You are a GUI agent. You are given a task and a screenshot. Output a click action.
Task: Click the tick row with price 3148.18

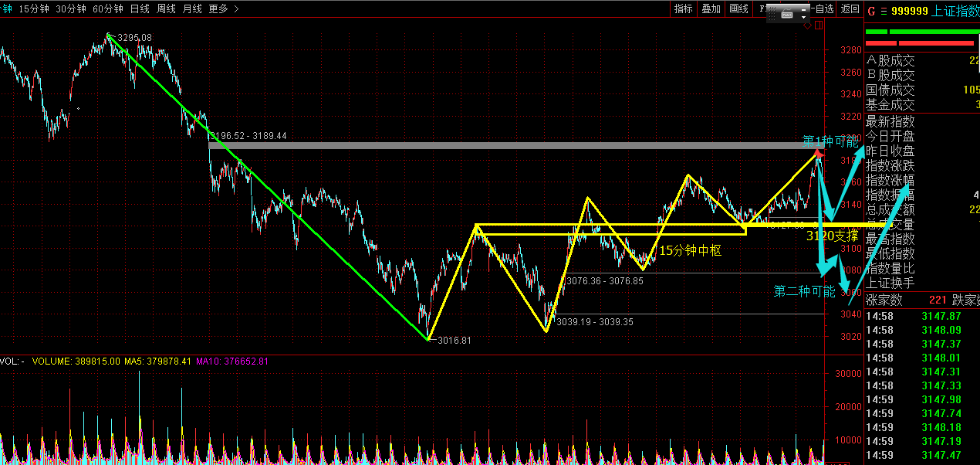[x=922, y=427]
